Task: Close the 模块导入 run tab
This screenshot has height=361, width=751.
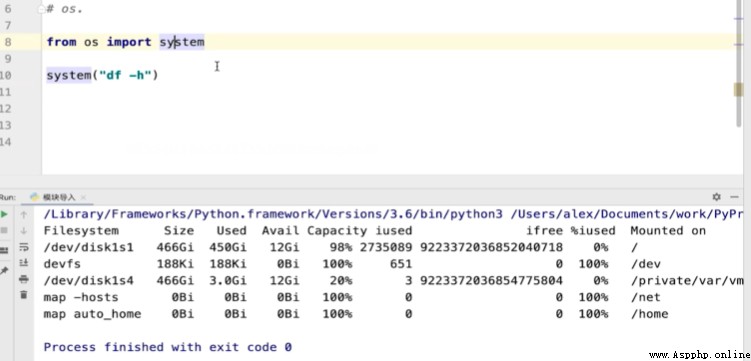Action: point(83,197)
